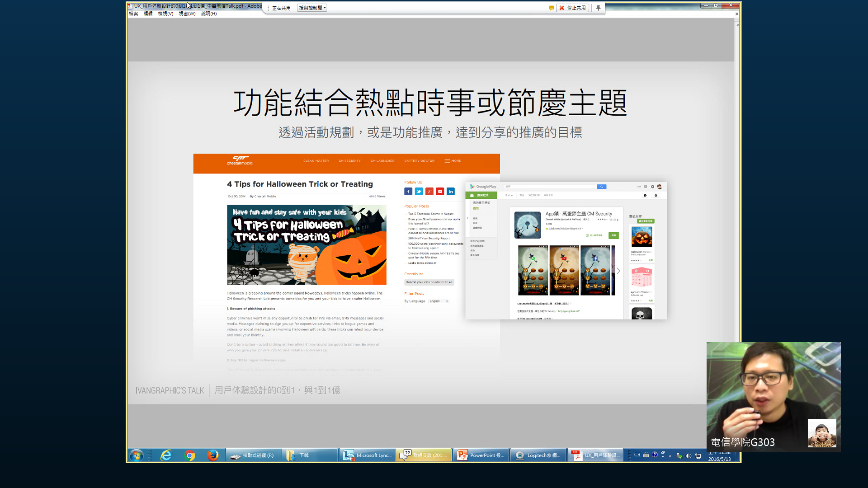The width and height of the screenshot is (868, 488).
Task: Open the 視窗(W) menu
Action: (187, 14)
